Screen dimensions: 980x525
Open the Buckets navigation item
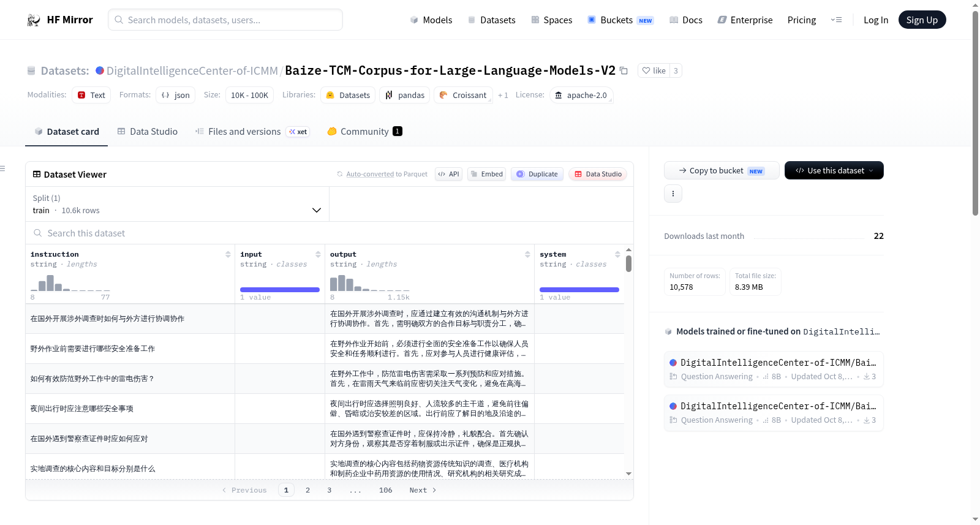pos(620,20)
